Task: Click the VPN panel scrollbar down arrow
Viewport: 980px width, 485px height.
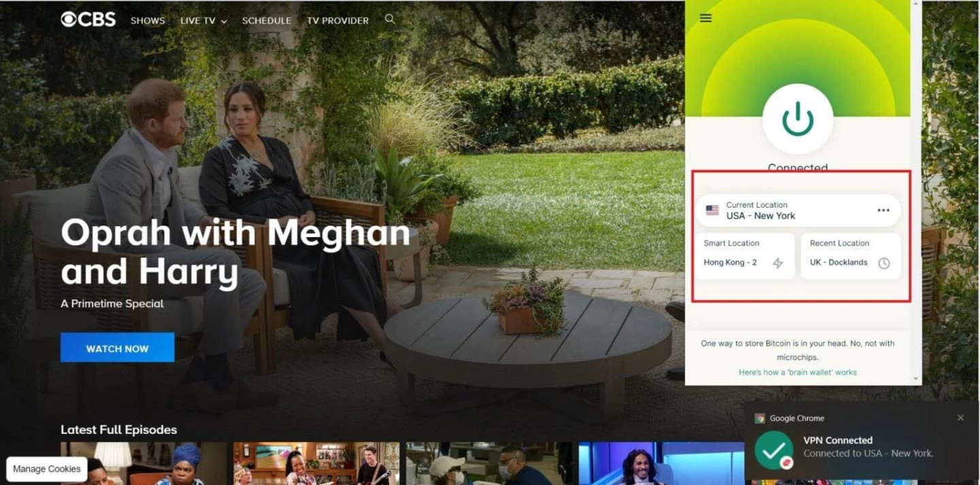Action: click(x=916, y=379)
